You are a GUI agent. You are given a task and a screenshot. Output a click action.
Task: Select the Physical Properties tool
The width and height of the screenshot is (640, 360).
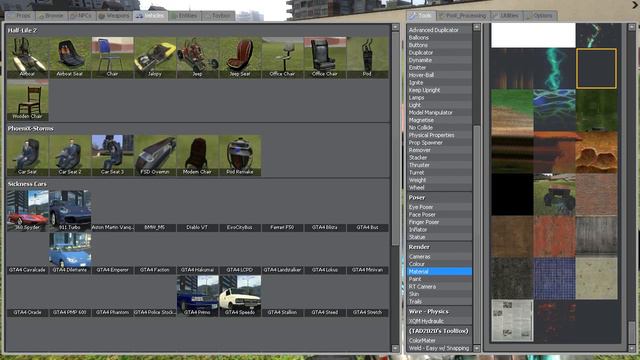point(439,135)
